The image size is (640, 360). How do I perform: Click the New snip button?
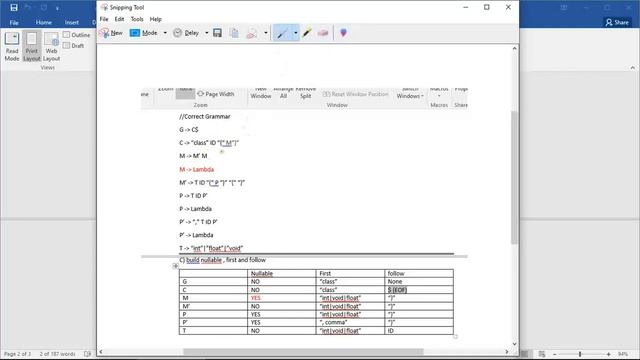111,33
